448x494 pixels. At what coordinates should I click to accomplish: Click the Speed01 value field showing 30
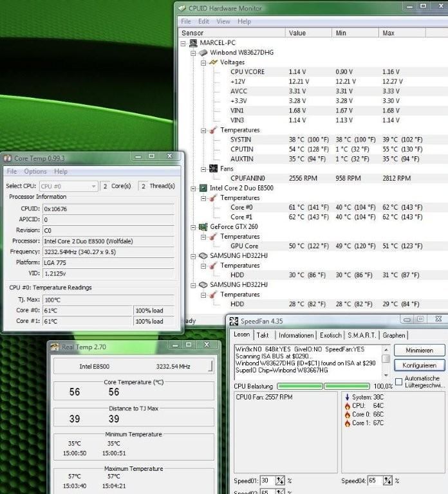coord(267,480)
